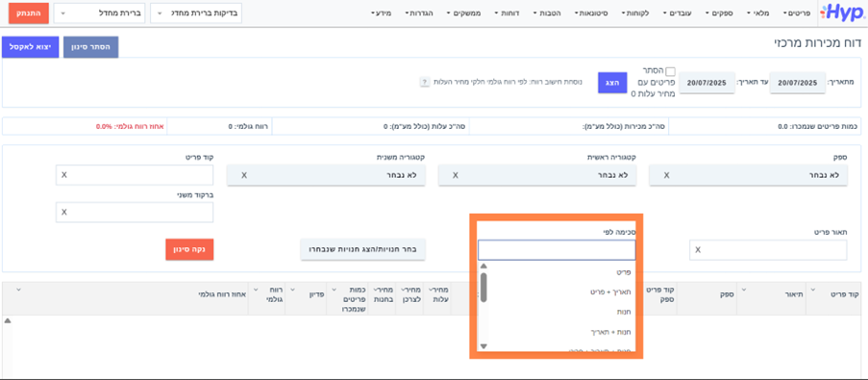Click the נקה סינון clear filter button
The height and width of the screenshot is (380, 868).
point(189,249)
